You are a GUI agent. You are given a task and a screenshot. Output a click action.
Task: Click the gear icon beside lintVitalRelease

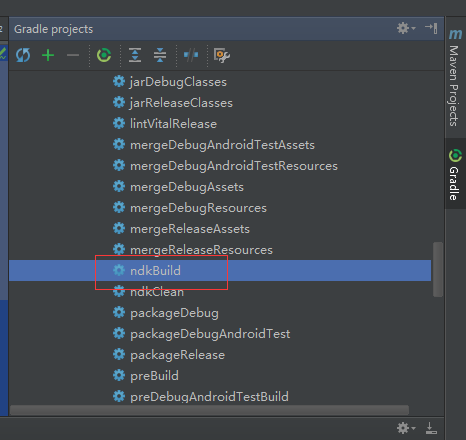(119, 123)
